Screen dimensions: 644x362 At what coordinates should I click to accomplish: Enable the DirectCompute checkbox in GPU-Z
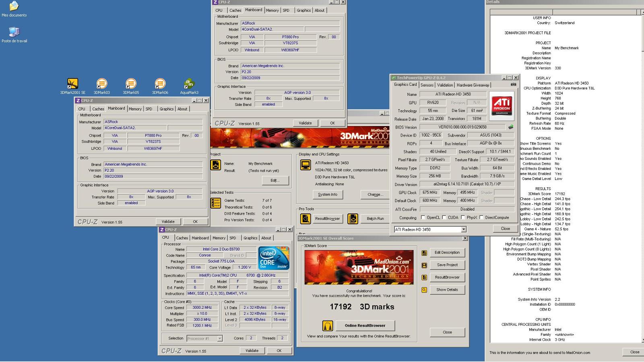coord(481,217)
